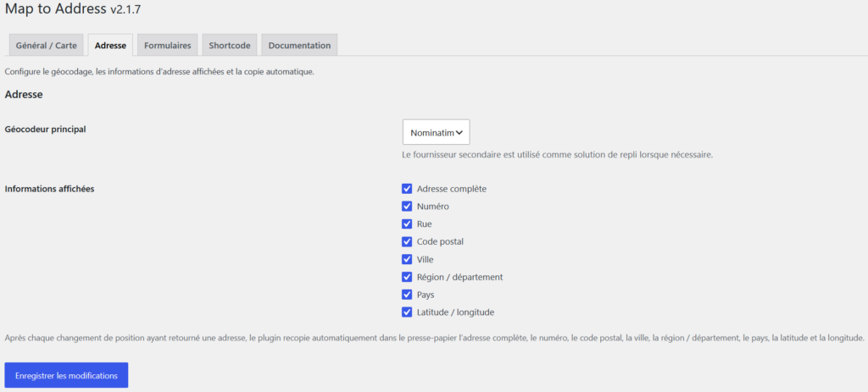Uncheck the Adresse complète checkbox

point(407,189)
